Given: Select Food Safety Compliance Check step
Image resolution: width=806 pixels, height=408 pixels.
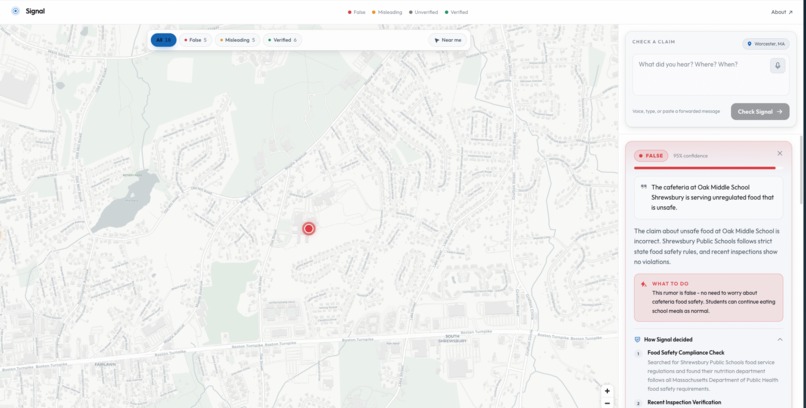Looking at the screenshot, I should (x=686, y=353).
